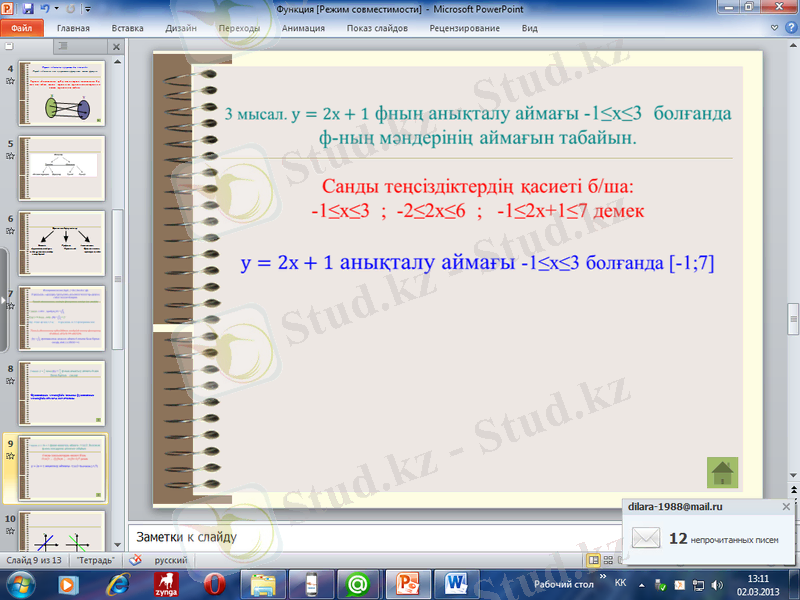The image size is (800, 600).
Task: Click the Undo arrow icon
Action: coord(47,8)
